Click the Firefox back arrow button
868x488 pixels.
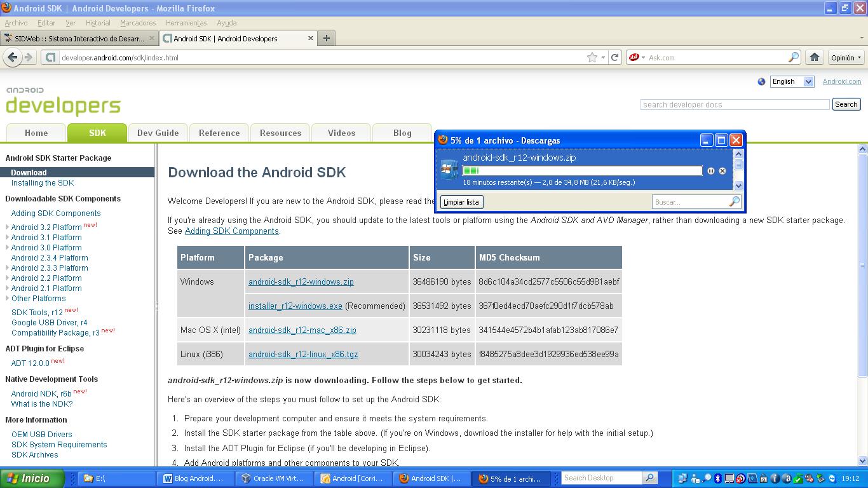pos(13,57)
